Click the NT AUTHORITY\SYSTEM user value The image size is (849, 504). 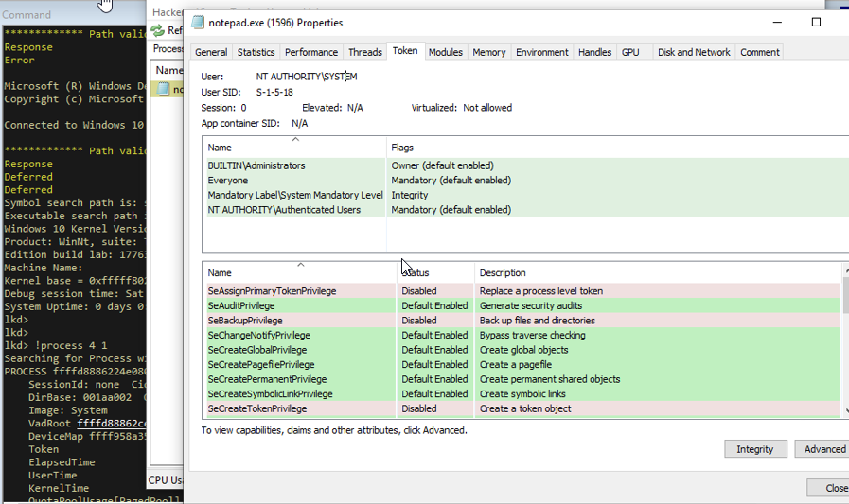pyautogui.click(x=307, y=77)
